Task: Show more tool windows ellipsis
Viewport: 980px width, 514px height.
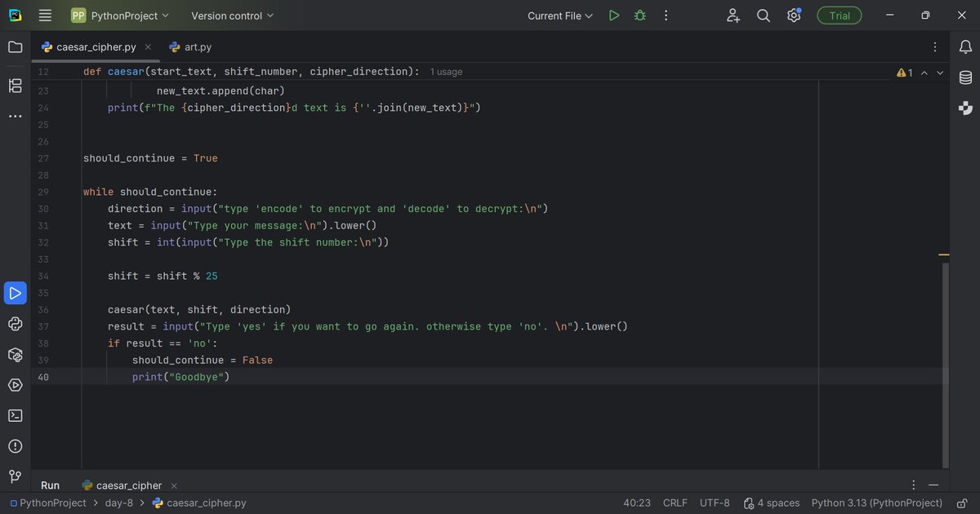Action: coord(15,117)
